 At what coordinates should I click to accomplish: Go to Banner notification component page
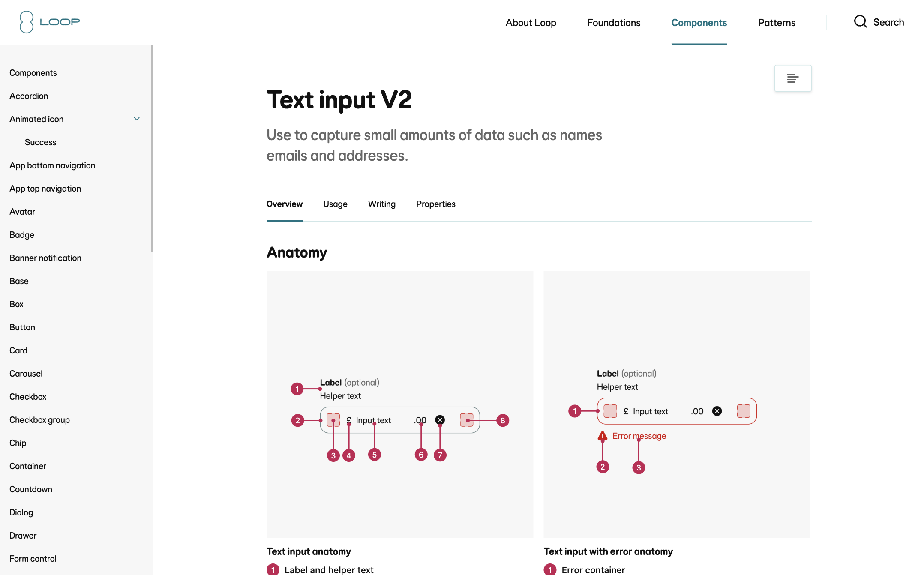[45, 258]
